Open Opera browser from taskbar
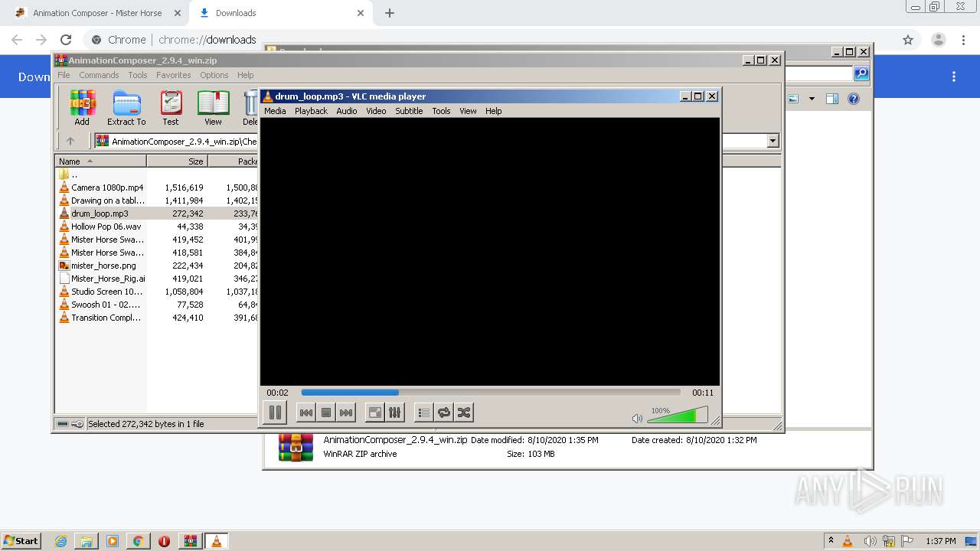Viewport: 980px width, 551px height. click(164, 541)
